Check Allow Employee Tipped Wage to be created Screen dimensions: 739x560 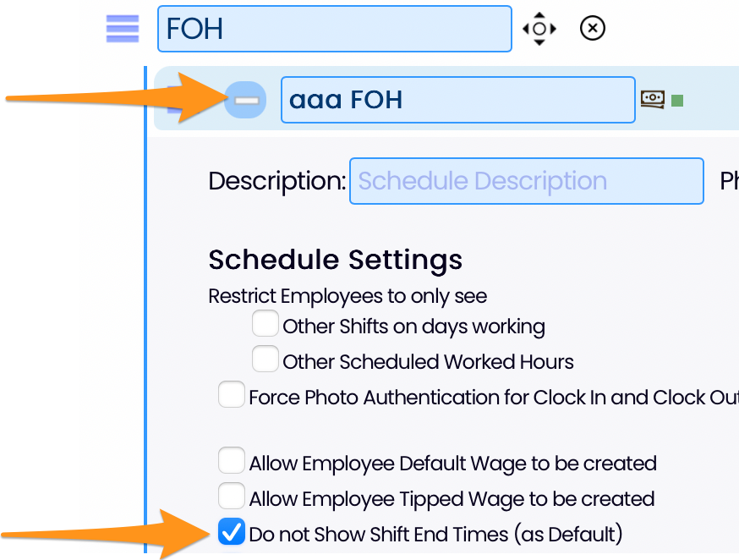[231, 496]
